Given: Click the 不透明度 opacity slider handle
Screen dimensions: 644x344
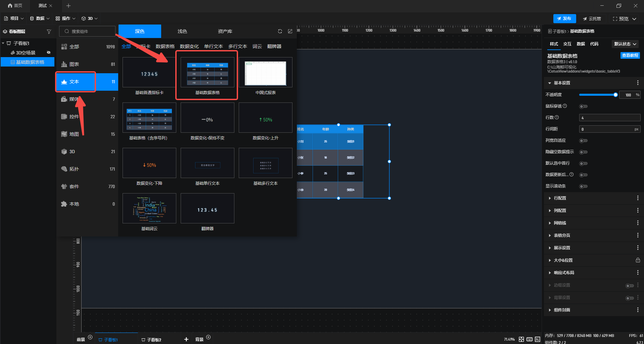Looking at the screenshot, I should (x=615, y=95).
